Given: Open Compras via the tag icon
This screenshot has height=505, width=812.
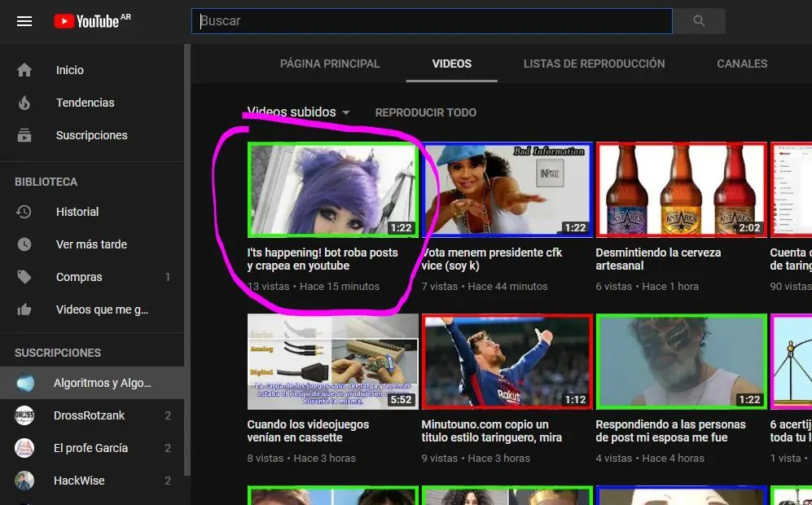Looking at the screenshot, I should coord(25,277).
